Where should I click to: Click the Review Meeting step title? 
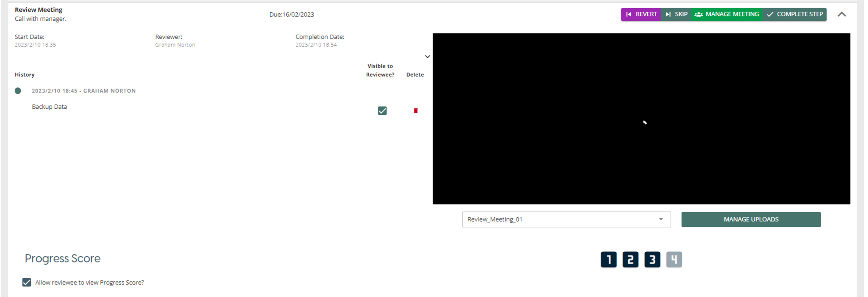pyautogui.click(x=38, y=10)
